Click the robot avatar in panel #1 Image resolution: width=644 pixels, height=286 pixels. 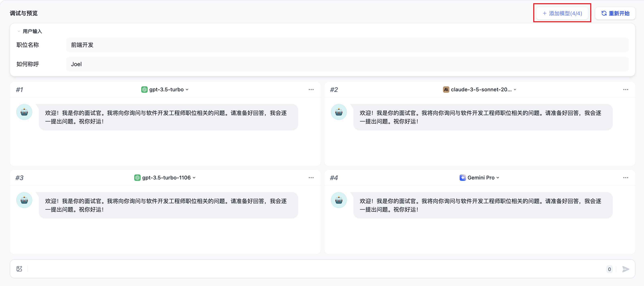pos(24,112)
